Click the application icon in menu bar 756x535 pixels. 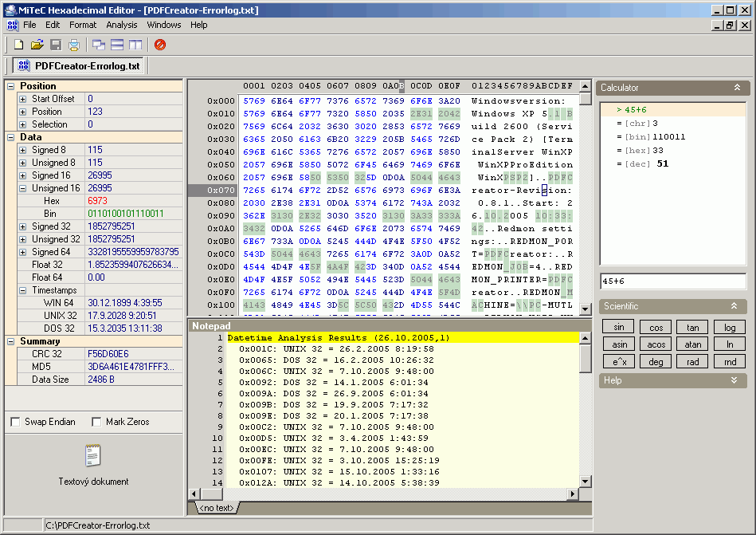13,25
